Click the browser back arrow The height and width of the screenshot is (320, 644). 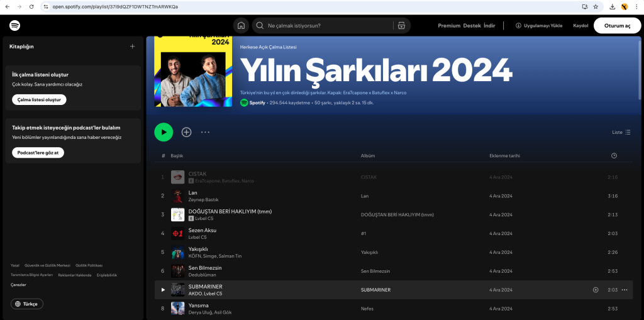[8, 6]
